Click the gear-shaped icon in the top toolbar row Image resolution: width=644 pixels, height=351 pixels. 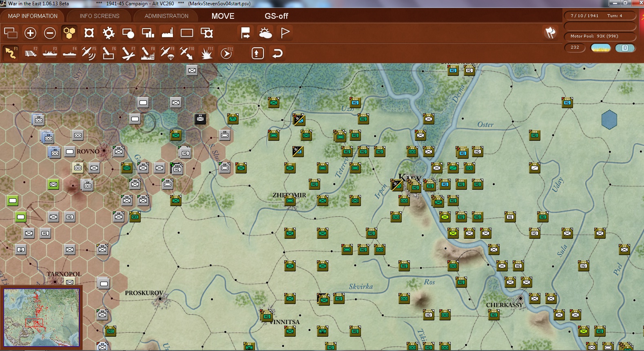point(108,33)
